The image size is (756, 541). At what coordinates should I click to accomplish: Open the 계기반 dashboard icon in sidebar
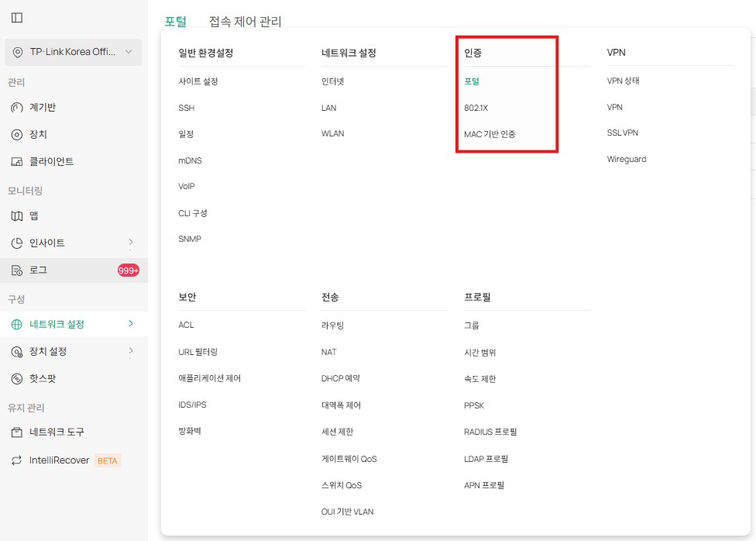[x=17, y=107]
